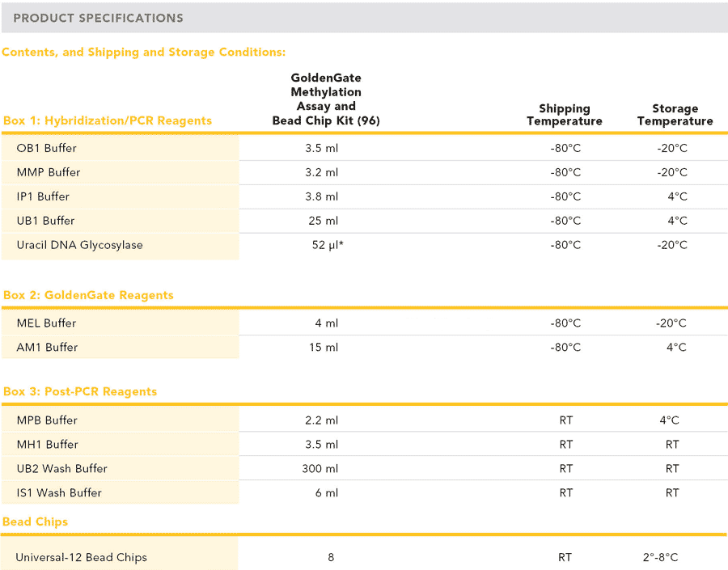Screen dimensions: 728x570
Task: Click MEL Buffer's -20°C storage temperature
Action: pos(671,323)
